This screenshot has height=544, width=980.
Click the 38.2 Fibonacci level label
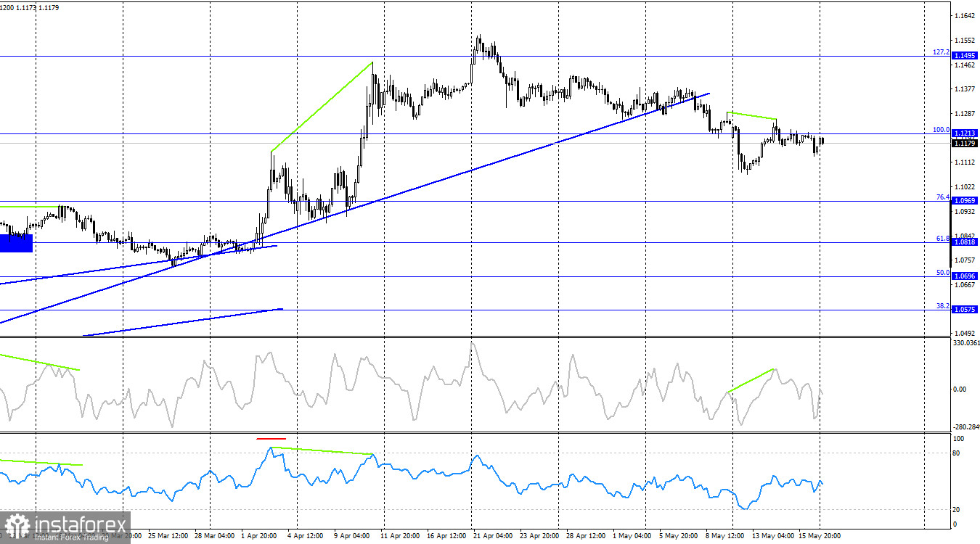point(943,306)
